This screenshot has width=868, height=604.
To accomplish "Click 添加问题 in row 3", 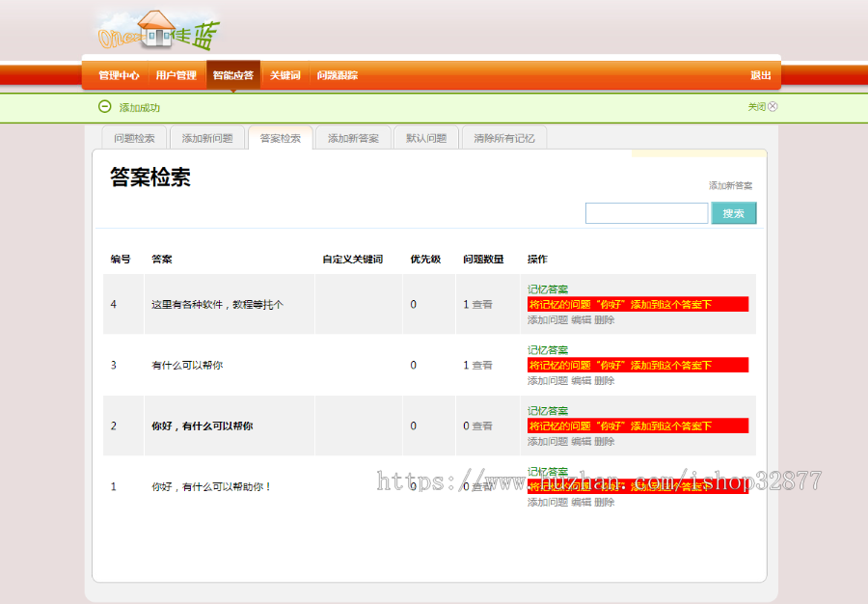I will (x=548, y=381).
